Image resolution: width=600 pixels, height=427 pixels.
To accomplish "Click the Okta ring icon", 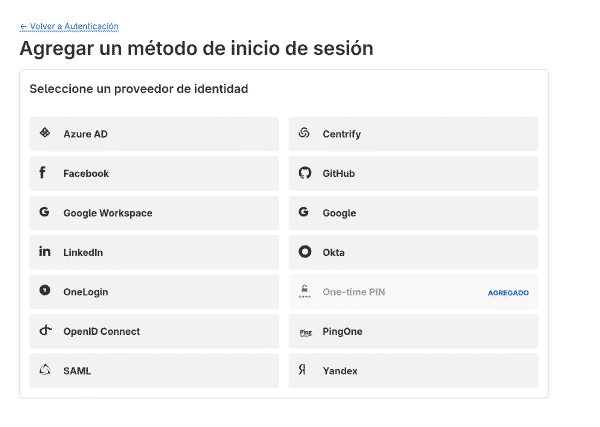I will pyautogui.click(x=305, y=252).
